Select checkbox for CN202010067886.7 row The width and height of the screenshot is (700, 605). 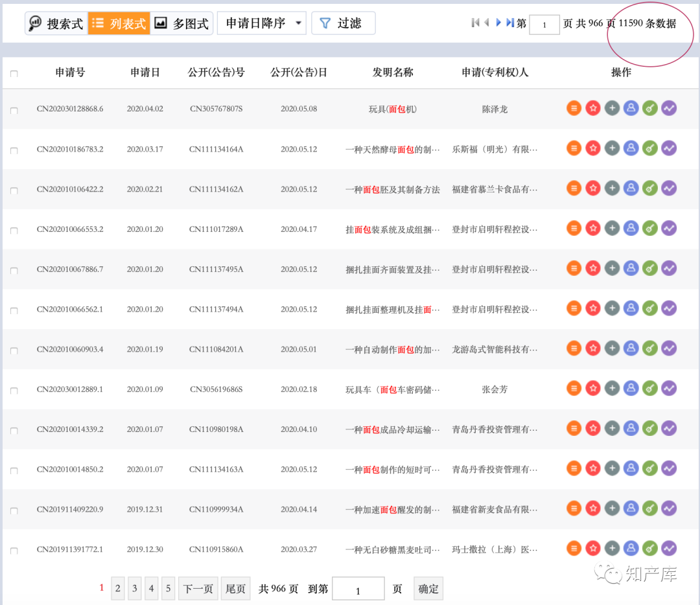[x=14, y=270]
